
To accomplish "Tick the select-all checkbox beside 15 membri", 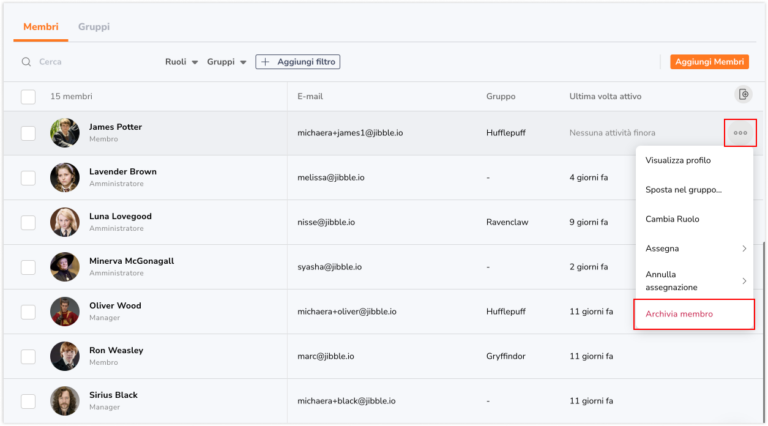I will click(28, 96).
